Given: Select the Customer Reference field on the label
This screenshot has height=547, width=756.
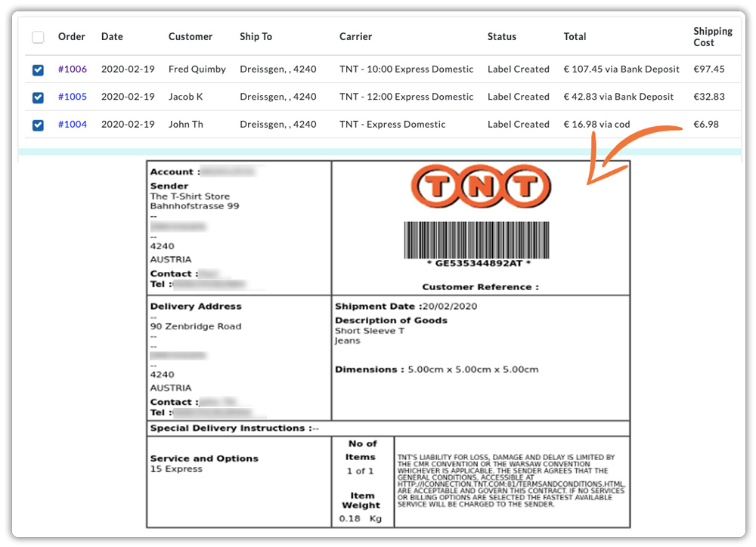Looking at the screenshot, I should point(482,285).
